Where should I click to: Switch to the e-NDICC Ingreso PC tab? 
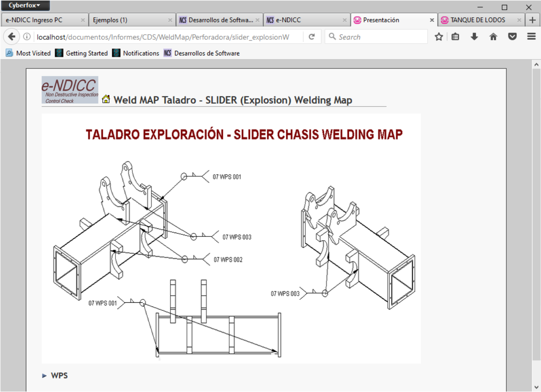pyautogui.click(x=40, y=20)
